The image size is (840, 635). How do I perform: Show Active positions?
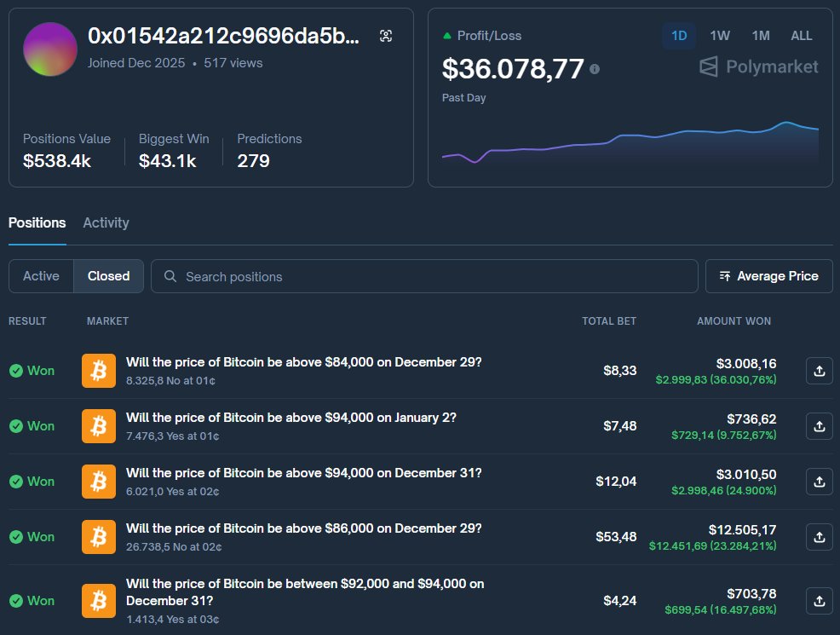41,276
